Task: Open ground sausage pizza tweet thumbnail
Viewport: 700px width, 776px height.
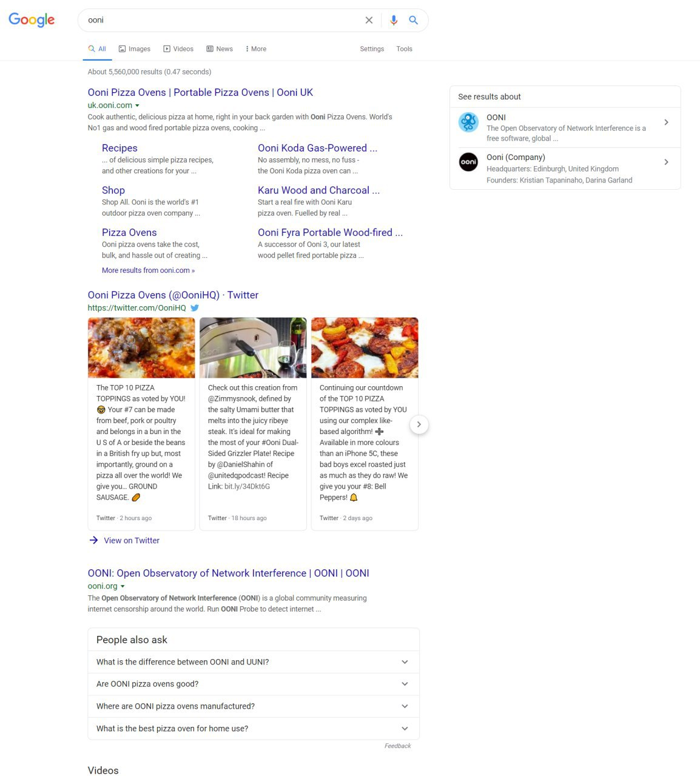Action: (141, 348)
